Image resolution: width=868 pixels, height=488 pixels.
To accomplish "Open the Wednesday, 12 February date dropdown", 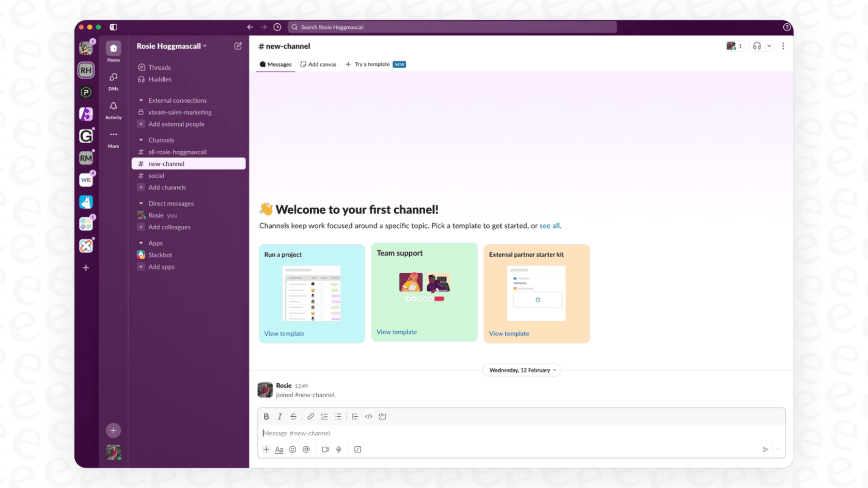I will 521,370.
